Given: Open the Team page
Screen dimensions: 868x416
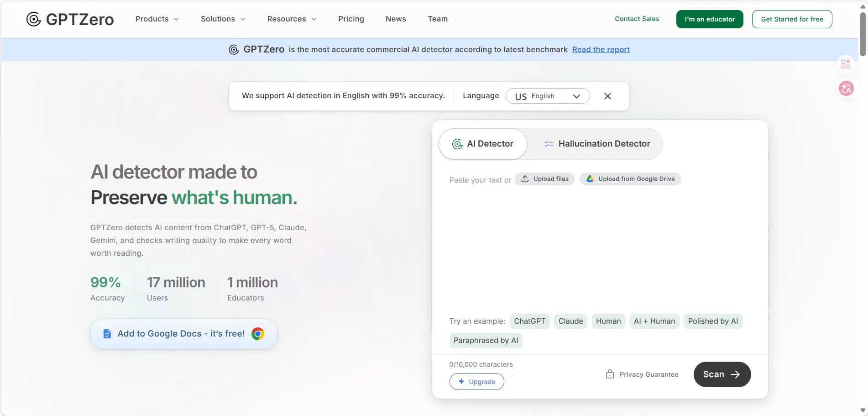Looking at the screenshot, I should (438, 19).
